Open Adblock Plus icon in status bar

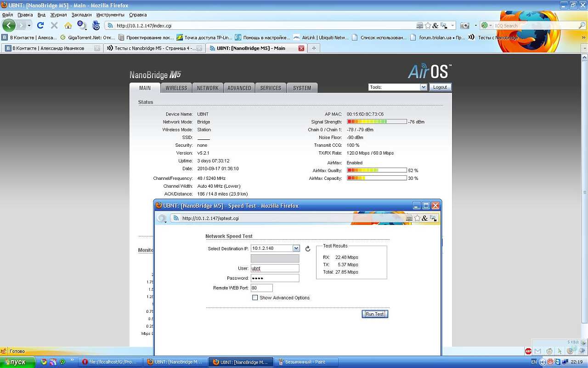pyautogui.click(x=528, y=351)
